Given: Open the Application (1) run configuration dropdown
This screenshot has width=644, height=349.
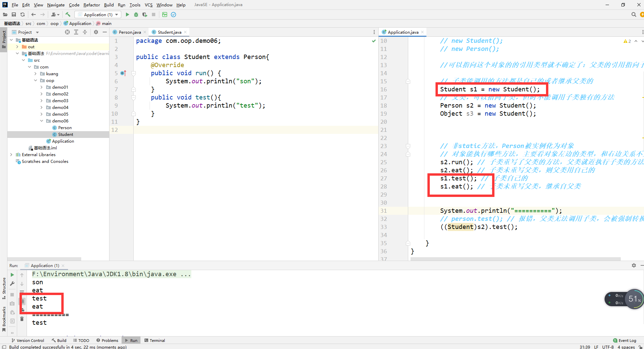Looking at the screenshot, I should (98, 14).
